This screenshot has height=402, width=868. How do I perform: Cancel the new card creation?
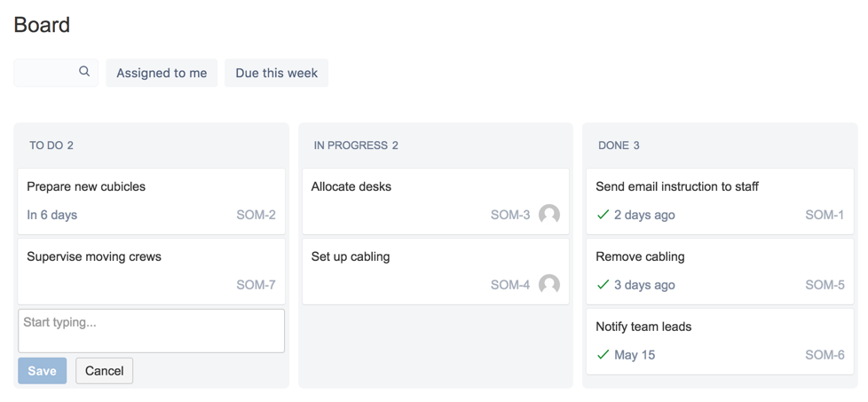pos(104,371)
